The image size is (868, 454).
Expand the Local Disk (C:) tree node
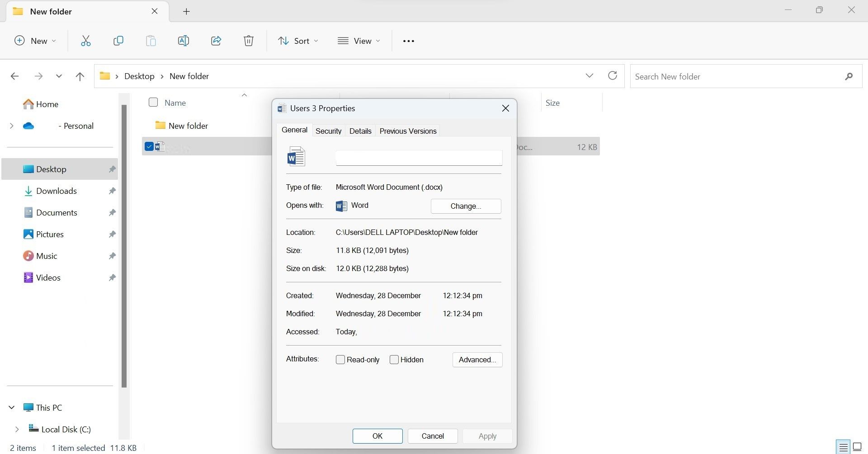[x=17, y=429]
